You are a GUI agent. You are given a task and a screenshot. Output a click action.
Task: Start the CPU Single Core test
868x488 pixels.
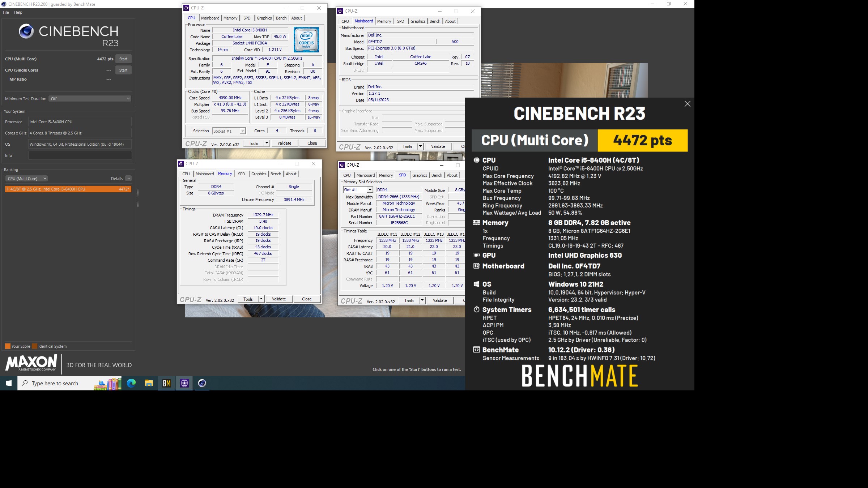pyautogui.click(x=123, y=70)
